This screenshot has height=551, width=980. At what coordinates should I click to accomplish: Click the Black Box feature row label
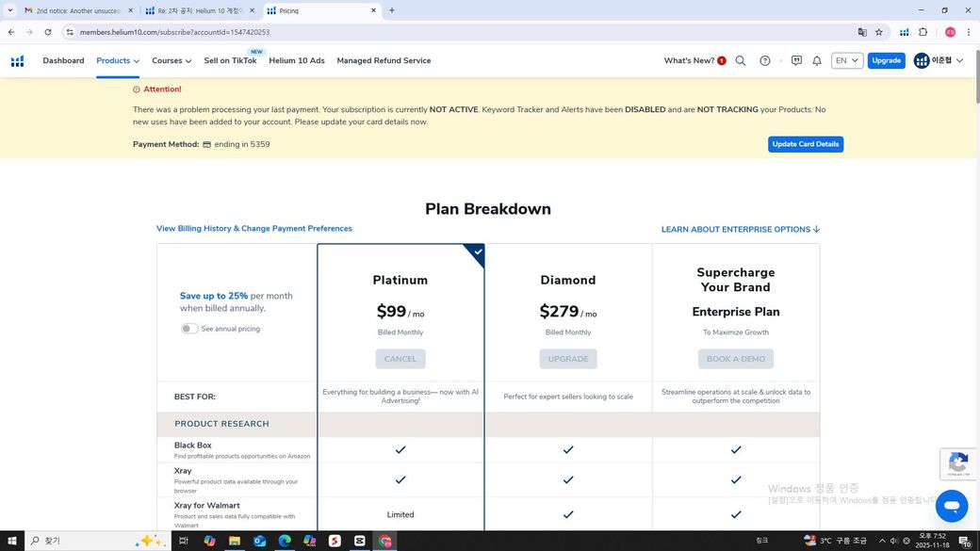pyautogui.click(x=192, y=446)
